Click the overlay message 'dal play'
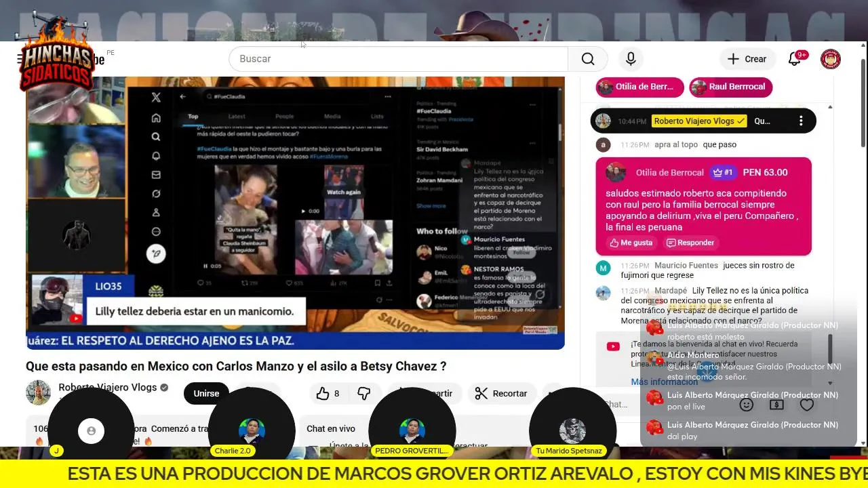868x488 pixels. pos(682,436)
